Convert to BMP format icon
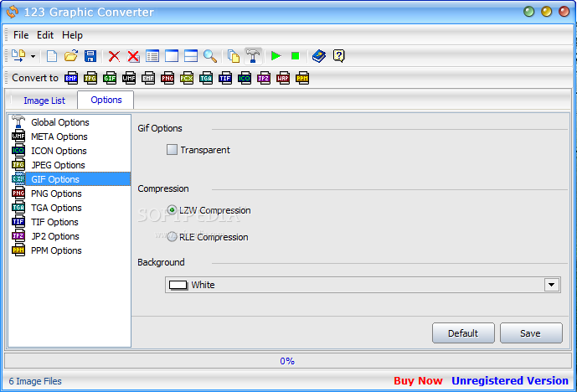Viewport: 577px width, 392px height. [x=71, y=78]
